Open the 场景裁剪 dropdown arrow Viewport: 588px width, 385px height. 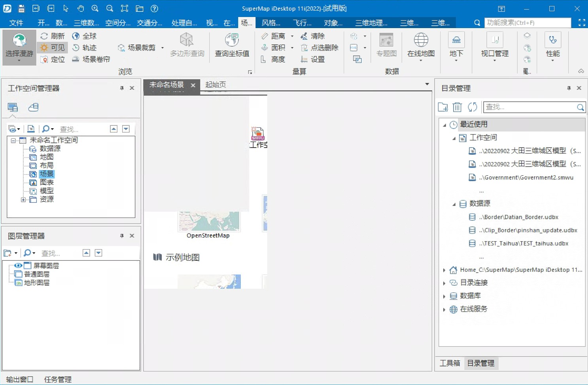click(x=163, y=48)
